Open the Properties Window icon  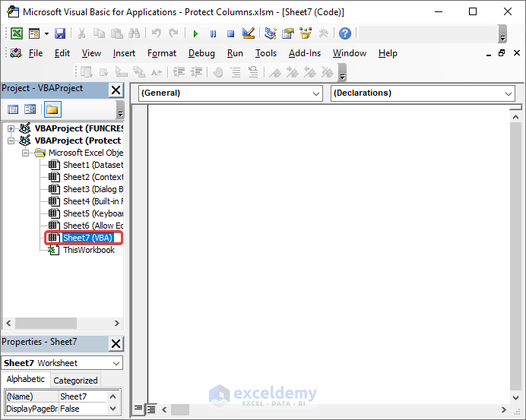(x=288, y=33)
